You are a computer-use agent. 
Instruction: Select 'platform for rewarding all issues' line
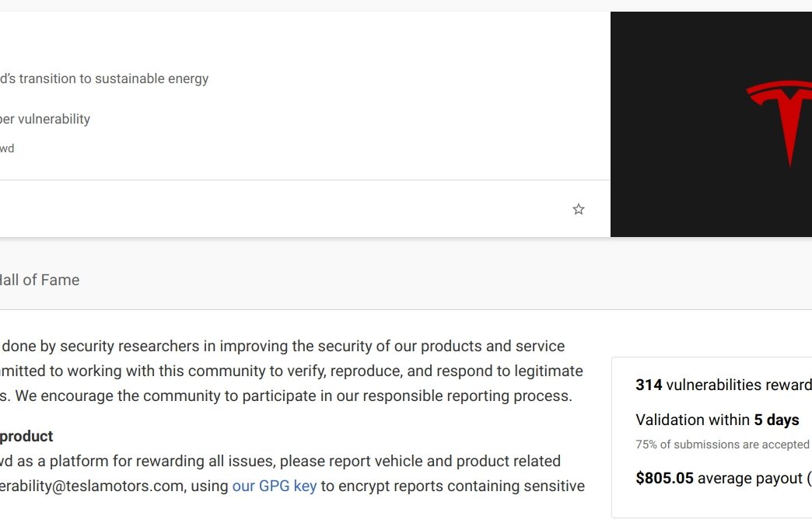pyautogui.click(x=280, y=461)
